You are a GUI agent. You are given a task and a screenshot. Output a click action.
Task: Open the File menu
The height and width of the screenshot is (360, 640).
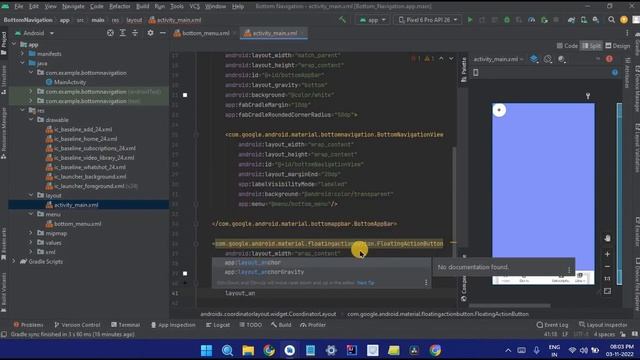(x=19, y=7)
